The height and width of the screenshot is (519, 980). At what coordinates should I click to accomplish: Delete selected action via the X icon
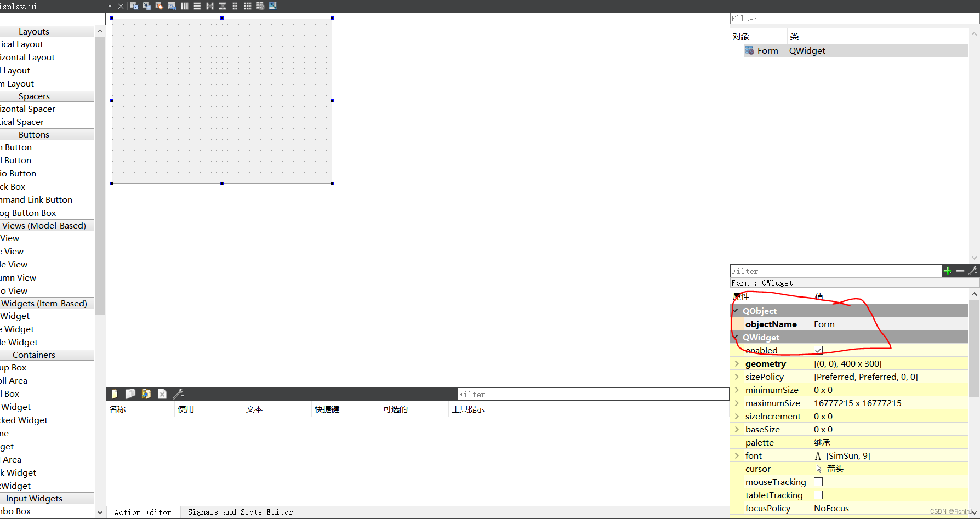click(x=162, y=393)
